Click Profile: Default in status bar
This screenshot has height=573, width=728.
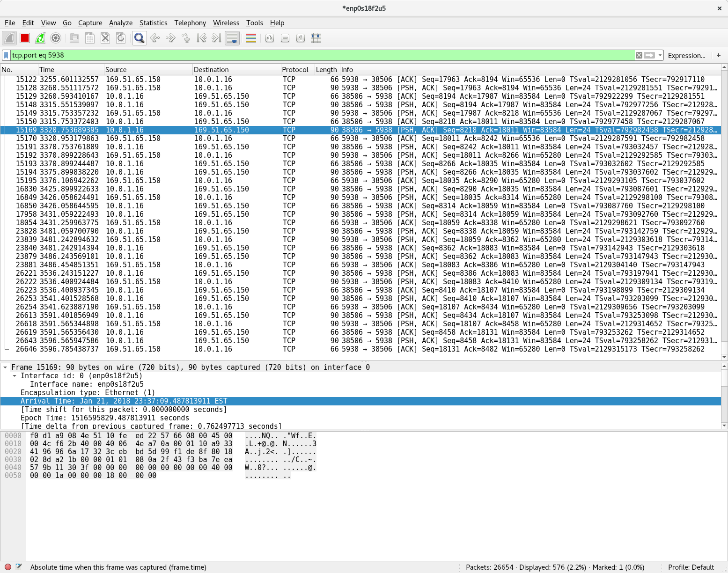691,567
